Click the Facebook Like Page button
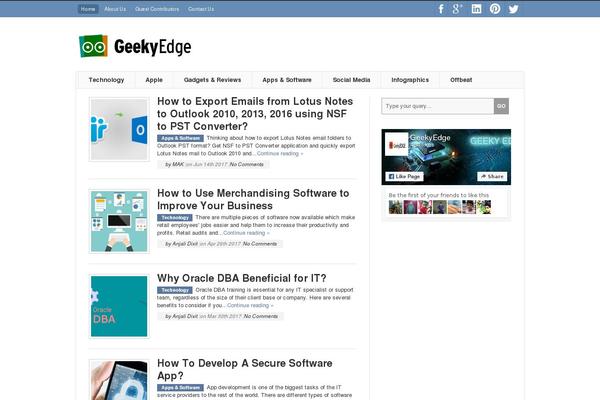 click(x=404, y=176)
